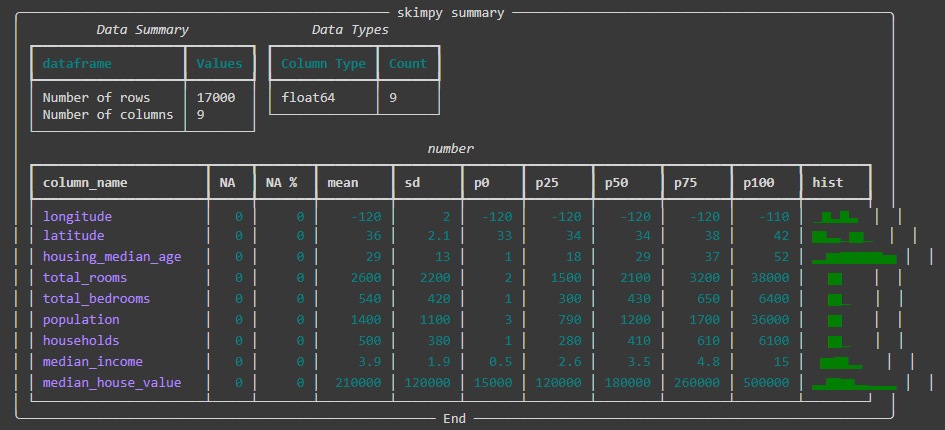This screenshot has width=945, height=430.
Task: Click the 'column_name' header
Action: (85, 182)
